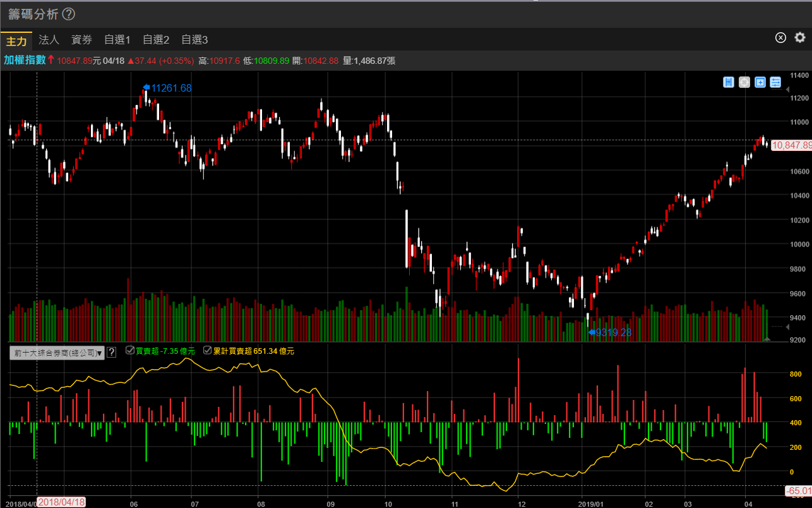The image size is (812, 508).
Task: Toggle the 買賣超 checkbox
Action: coord(130,350)
